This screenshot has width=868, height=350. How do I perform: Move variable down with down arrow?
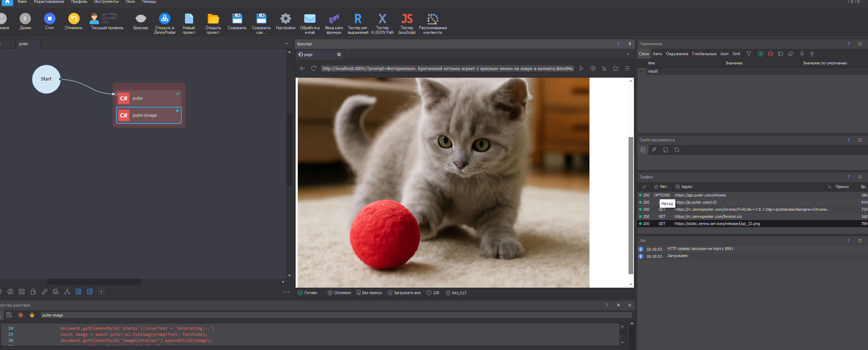tap(802, 54)
